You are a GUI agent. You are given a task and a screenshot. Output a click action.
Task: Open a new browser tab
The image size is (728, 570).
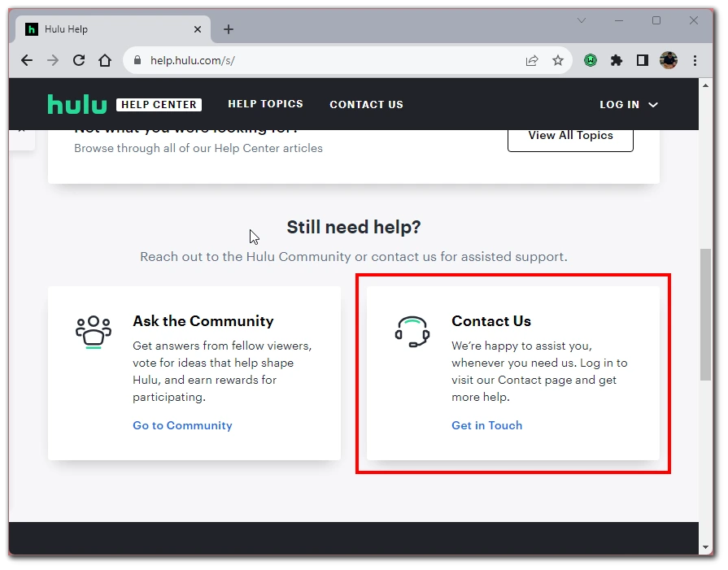229,29
